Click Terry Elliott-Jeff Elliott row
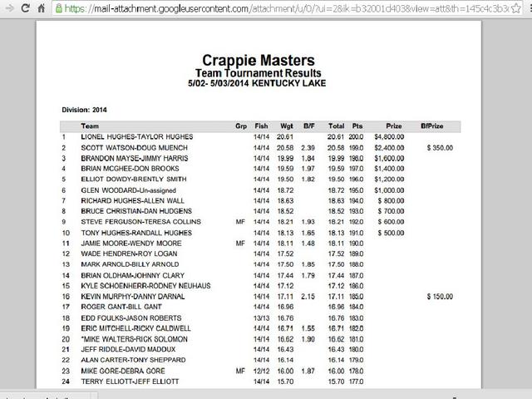532x399 pixels. (x=260, y=382)
